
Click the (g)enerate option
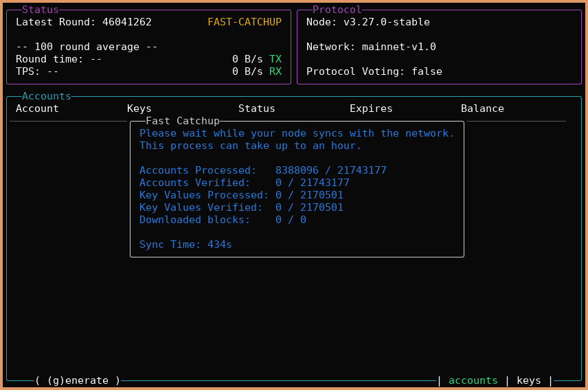point(78,380)
